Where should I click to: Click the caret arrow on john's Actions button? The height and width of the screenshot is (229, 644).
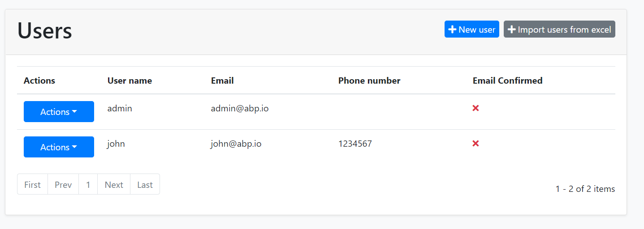[74, 147]
